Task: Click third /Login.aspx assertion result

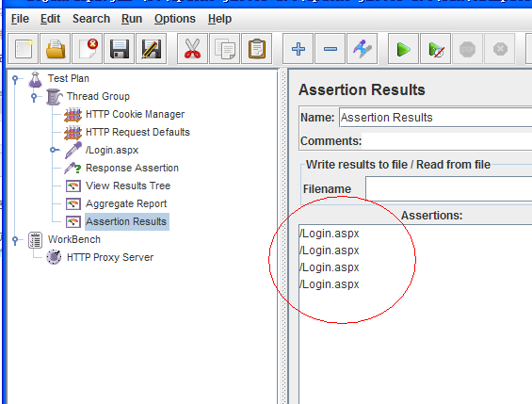Action: 330,267
